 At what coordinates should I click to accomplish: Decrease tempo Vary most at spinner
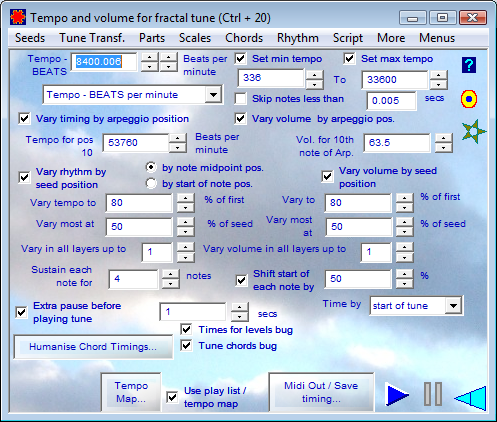[185, 231]
